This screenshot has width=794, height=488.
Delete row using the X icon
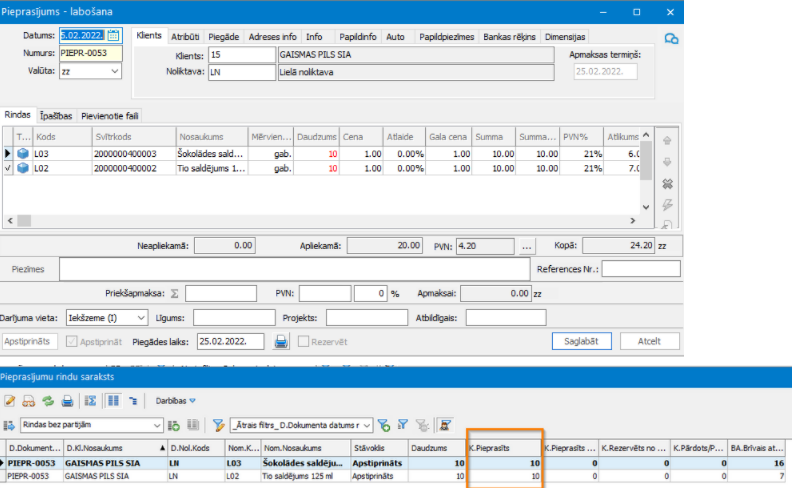(x=667, y=184)
